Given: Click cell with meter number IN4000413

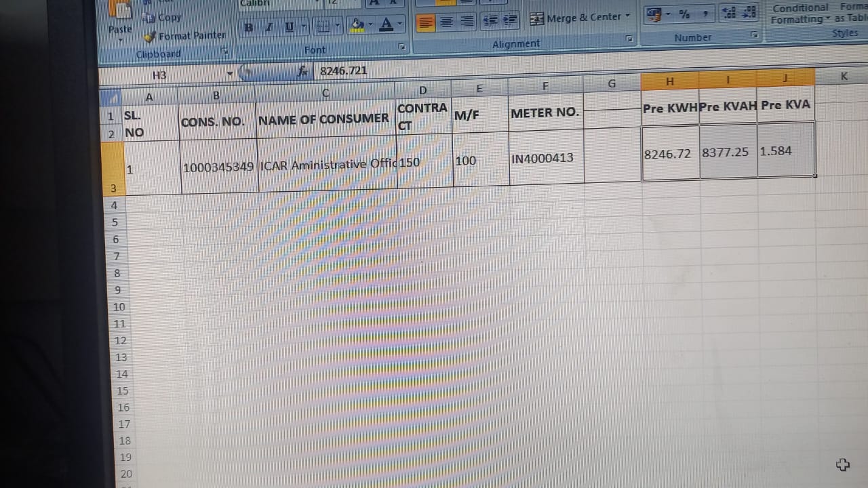Looking at the screenshot, I should click(547, 158).
